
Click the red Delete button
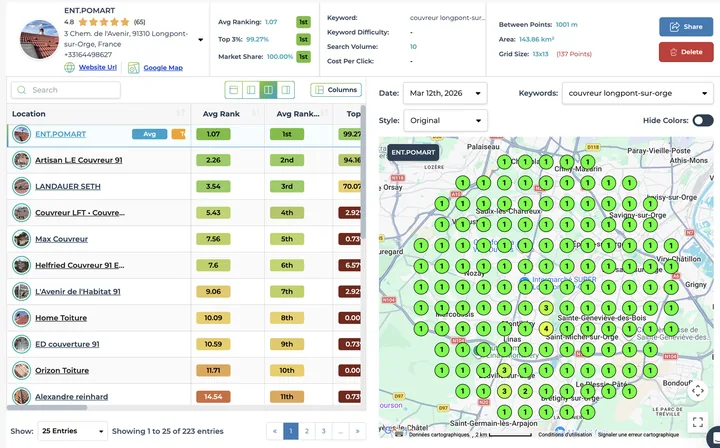click(686, 52)
